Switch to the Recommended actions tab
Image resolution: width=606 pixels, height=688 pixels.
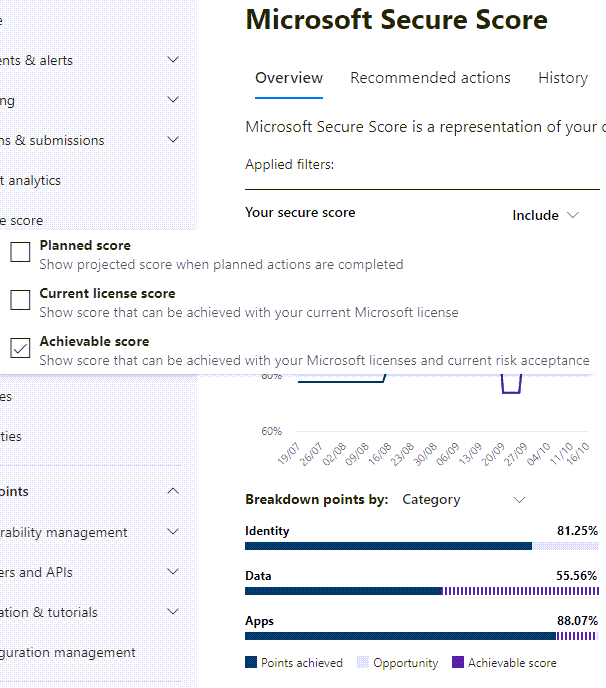(x=430, y=78)
